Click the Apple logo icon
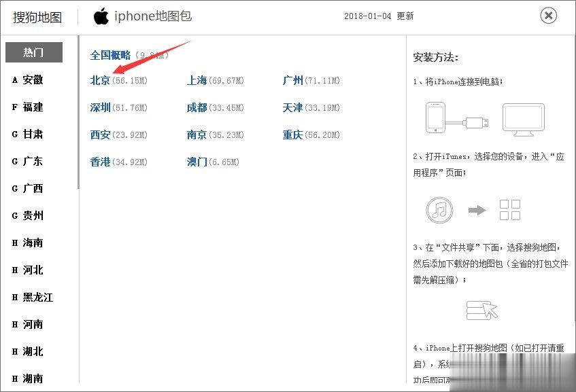Image resolution: width=576 pixels, height=392 pixels. click(x=101, y=16)
